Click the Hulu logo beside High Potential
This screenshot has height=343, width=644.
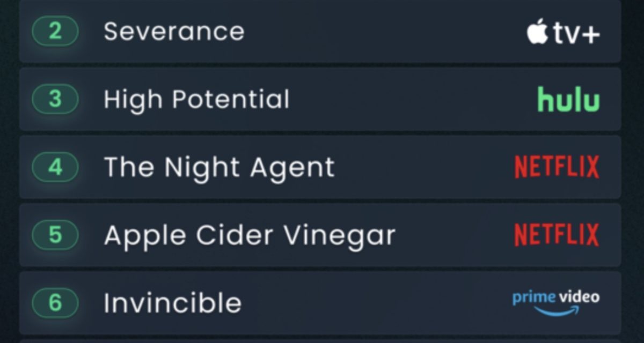pos(568,100)
